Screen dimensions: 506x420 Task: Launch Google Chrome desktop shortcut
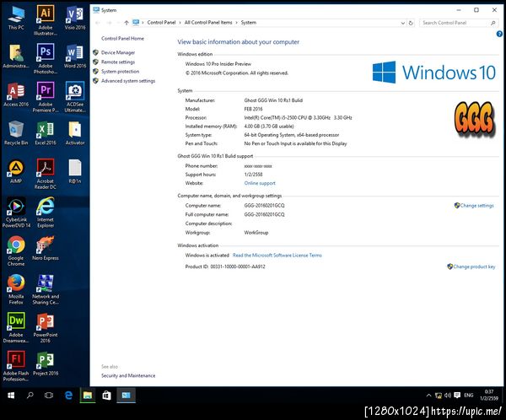point(16,250)
